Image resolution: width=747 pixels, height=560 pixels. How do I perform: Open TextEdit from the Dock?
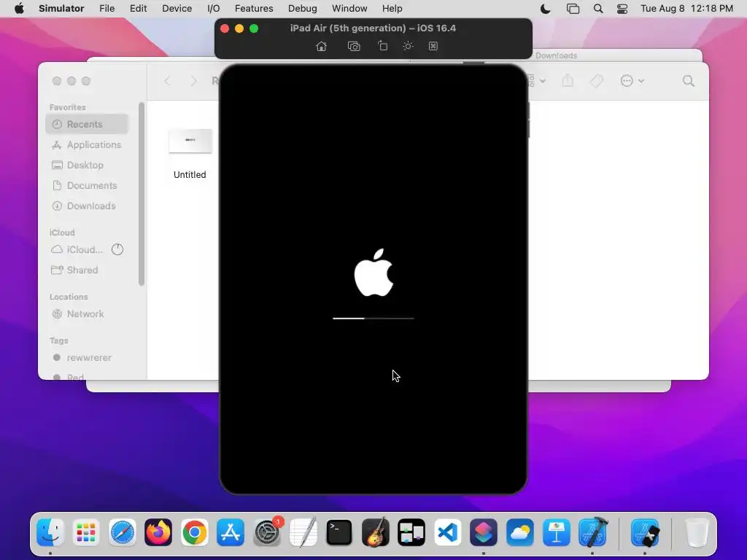click(303, 532)
